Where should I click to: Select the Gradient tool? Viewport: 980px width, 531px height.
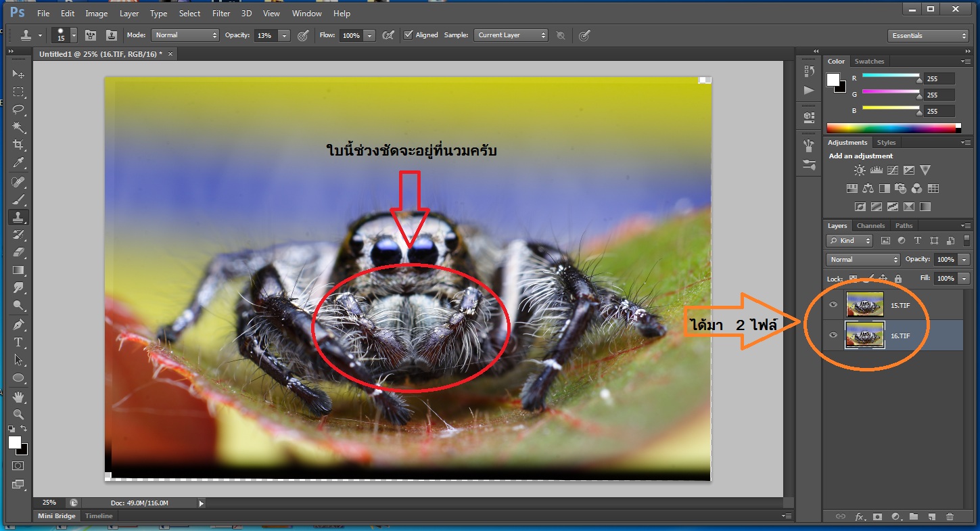[19, 270]
